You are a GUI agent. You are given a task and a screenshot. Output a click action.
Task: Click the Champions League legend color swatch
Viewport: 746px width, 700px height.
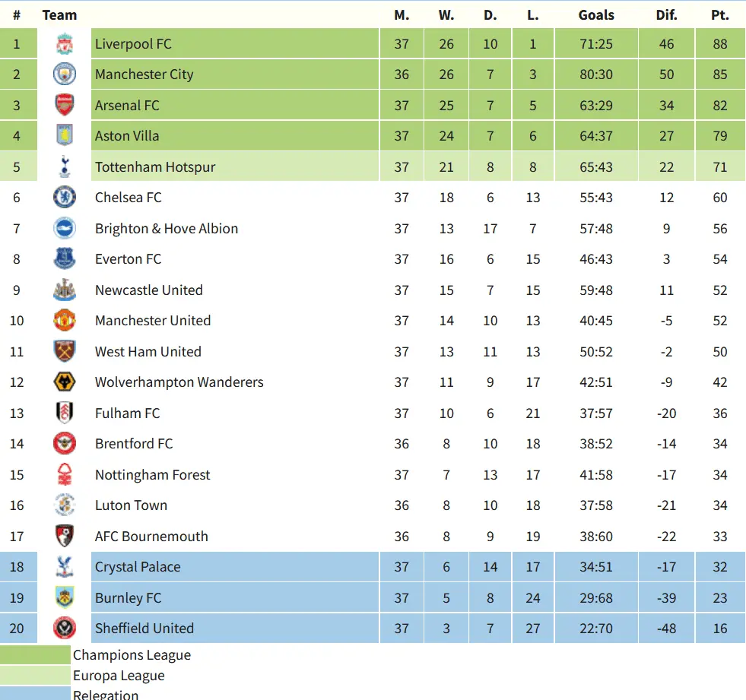point(35,655)
